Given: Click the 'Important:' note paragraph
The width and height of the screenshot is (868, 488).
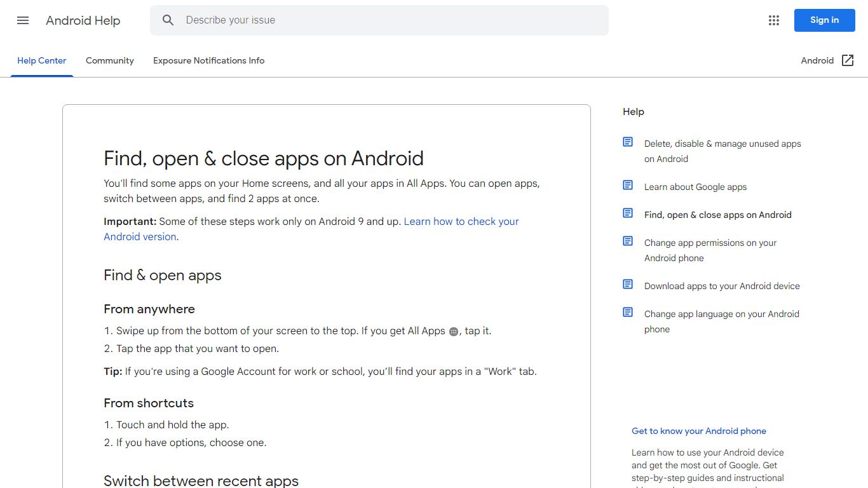Looking at the screenshot, I should coord(311,229).
